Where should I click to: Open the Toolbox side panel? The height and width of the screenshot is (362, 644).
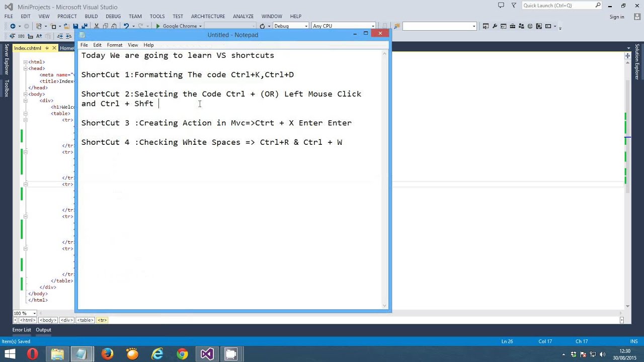point(7,88)
